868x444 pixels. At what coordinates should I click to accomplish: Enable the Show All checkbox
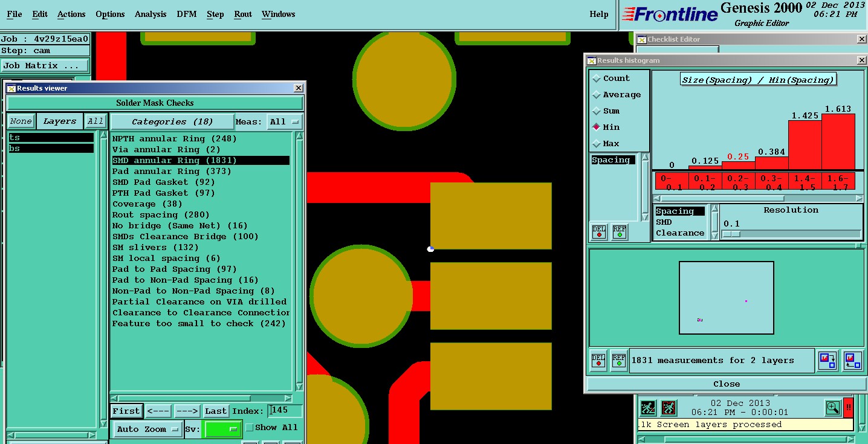click(249, 428)
